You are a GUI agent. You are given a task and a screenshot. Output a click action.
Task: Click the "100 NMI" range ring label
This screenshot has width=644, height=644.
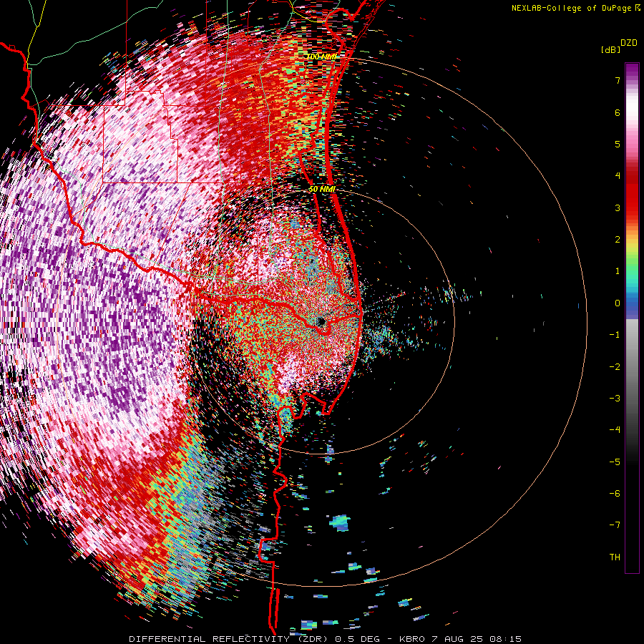[x=321, y=57]
